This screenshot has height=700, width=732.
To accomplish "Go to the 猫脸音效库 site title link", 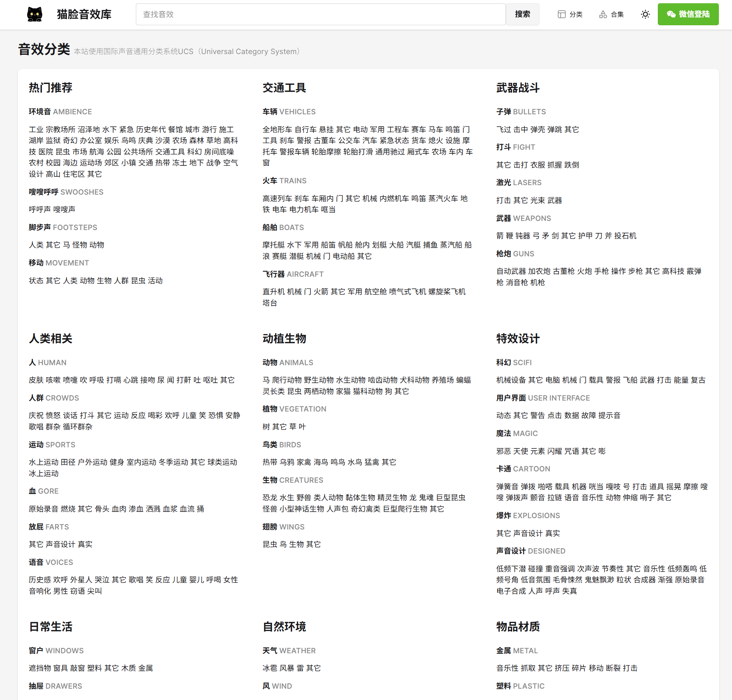I will click(84, 15).
